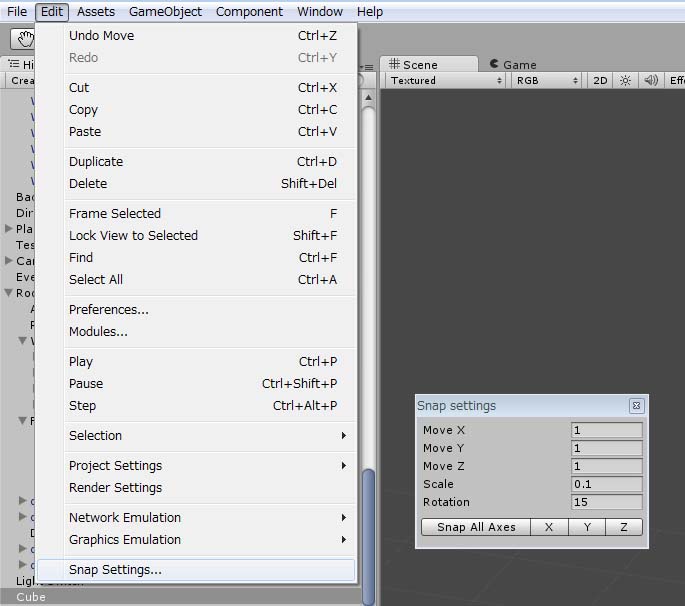Click the Rotation snap input field
685x606 pixels.
pyautogui.click(x=606, y=502)
